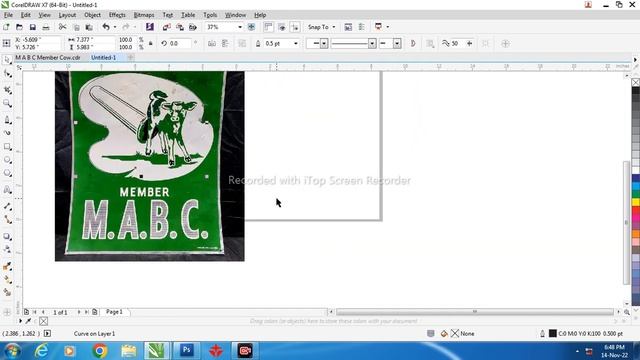Select the Crop tool in toolbox
Image resolution: width=640 pixels, height=360 pixels.
[7, 90]
